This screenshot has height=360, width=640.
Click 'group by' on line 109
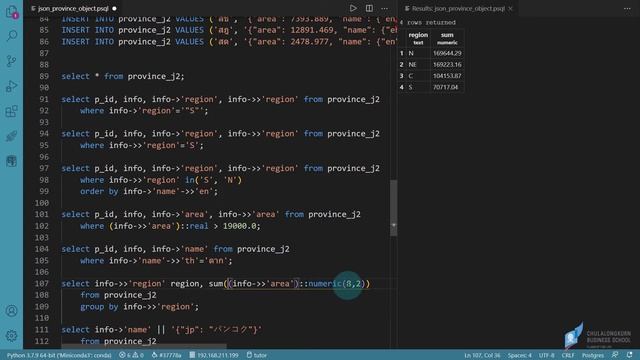point(99,307)
